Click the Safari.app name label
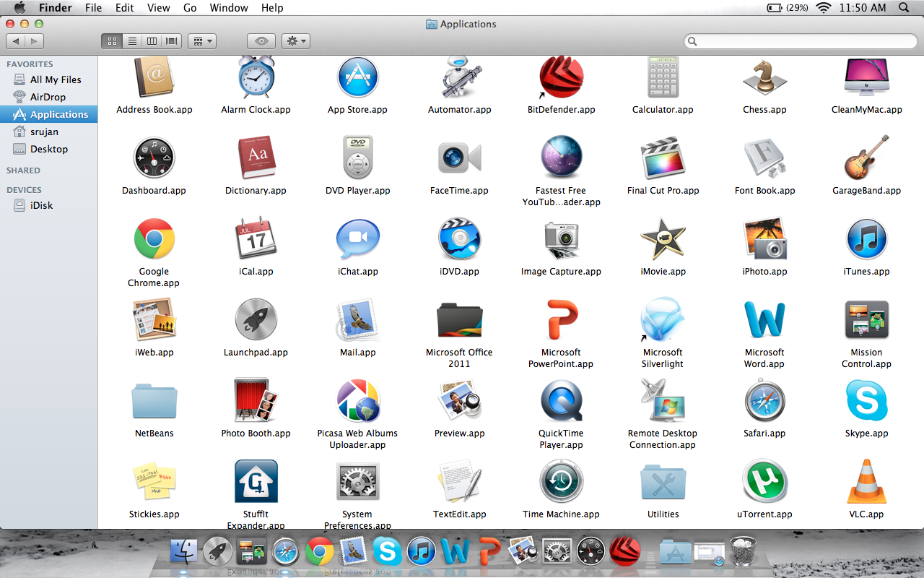The height and width of the screenshot is (578, 924). 764,433
